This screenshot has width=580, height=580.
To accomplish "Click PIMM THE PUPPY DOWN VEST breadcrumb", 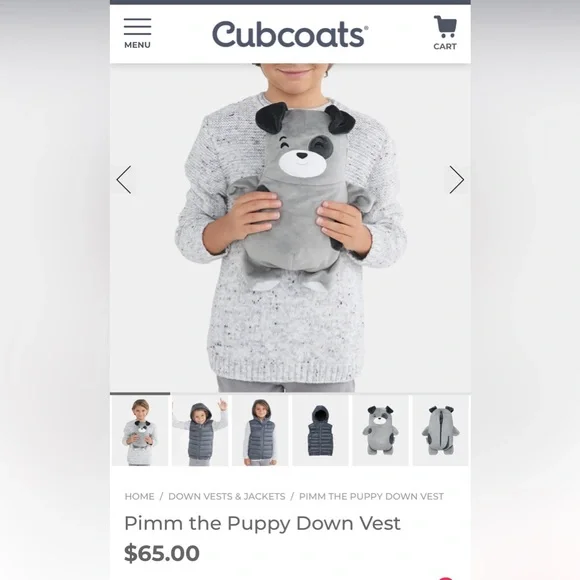I will 371,496.
